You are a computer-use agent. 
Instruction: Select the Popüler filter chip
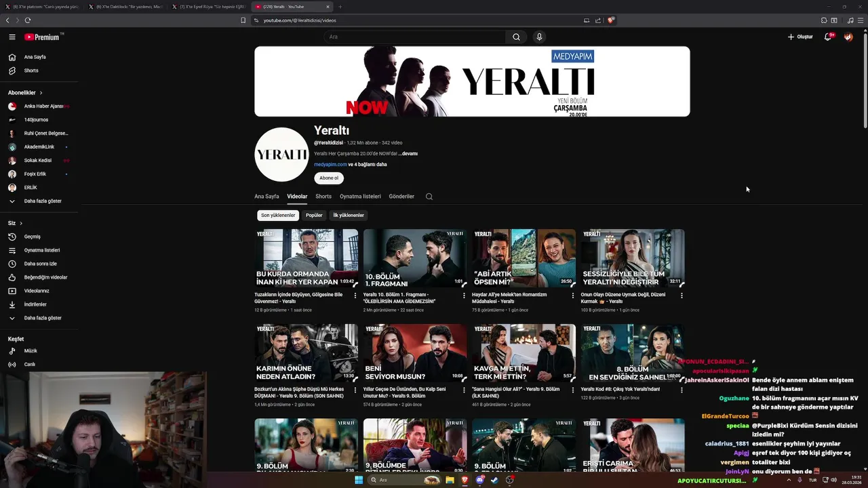pyautogui.click(x=314, y=216)
